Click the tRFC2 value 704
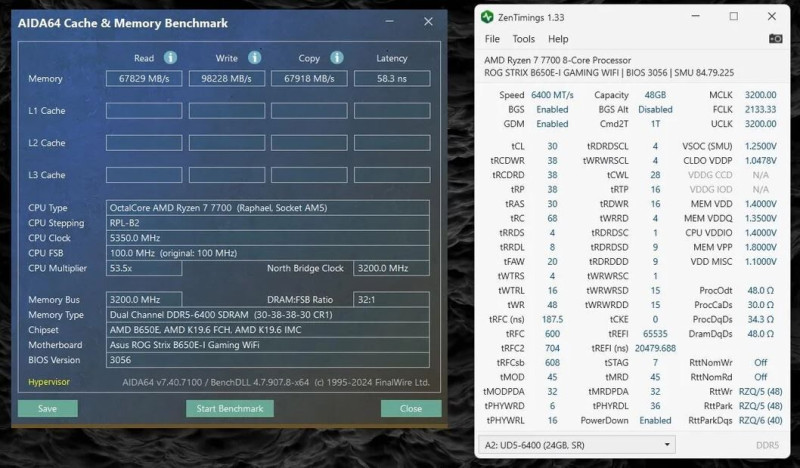Image resolution: width=800 pixels, height=468 pixels. pyautogui.click(x=552, y=348)
